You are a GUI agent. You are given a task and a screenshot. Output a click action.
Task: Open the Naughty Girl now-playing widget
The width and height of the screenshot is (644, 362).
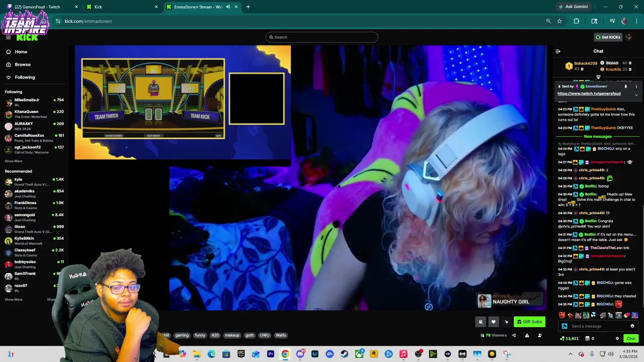coord(510,300)
